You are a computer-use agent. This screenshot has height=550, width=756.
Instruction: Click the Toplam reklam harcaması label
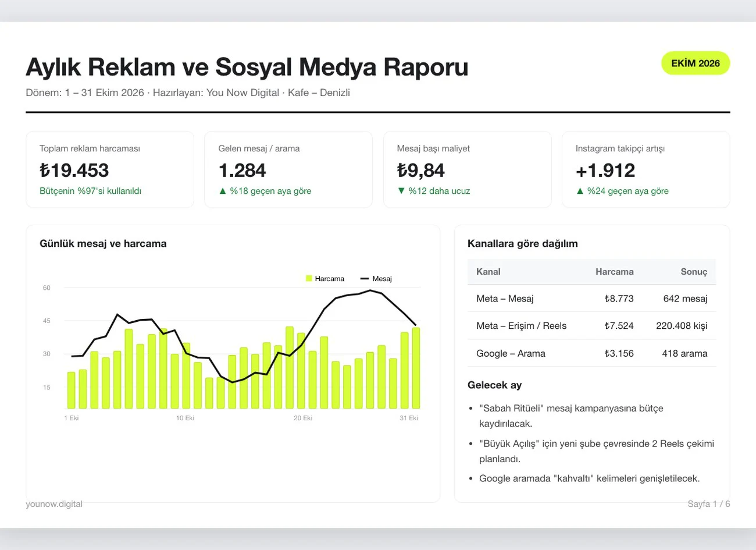click(90, 148)
